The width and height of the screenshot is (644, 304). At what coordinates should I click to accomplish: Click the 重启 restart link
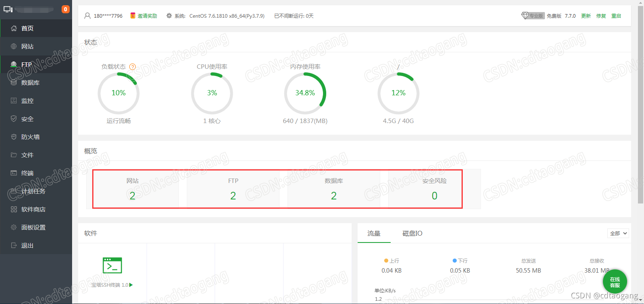click(x=616, y=16)
